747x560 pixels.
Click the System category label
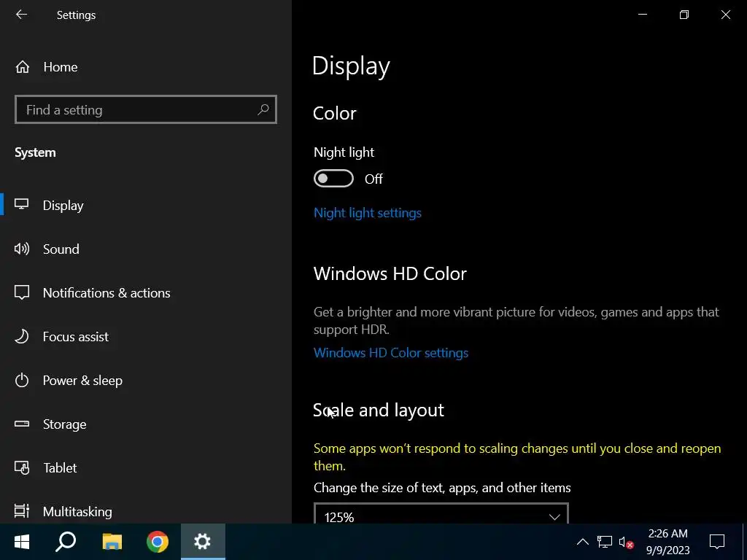click(x=35, y=152)
